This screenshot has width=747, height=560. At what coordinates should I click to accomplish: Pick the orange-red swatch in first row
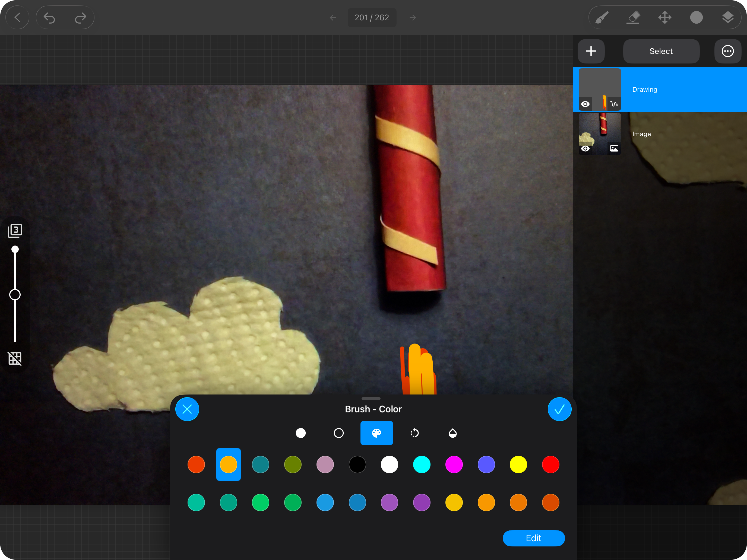(196, 464)
